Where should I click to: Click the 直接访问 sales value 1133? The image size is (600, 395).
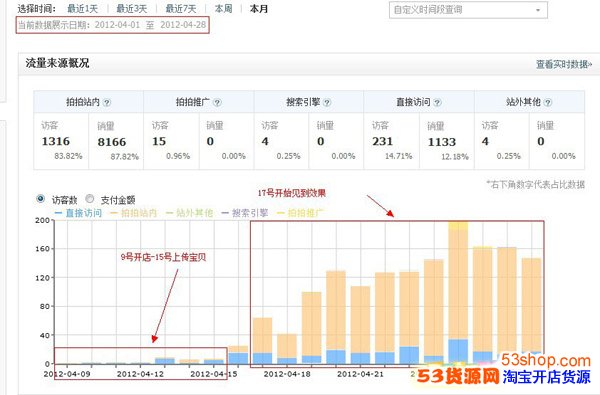442,142
